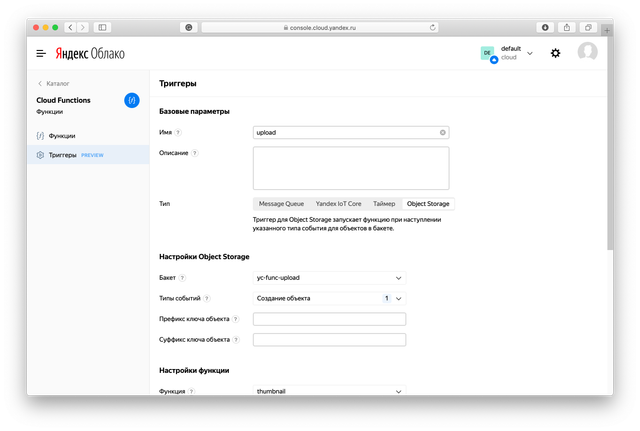Click the blue Cloud Functions service icon
Viewport: 640px width, 431px height.
132,100
